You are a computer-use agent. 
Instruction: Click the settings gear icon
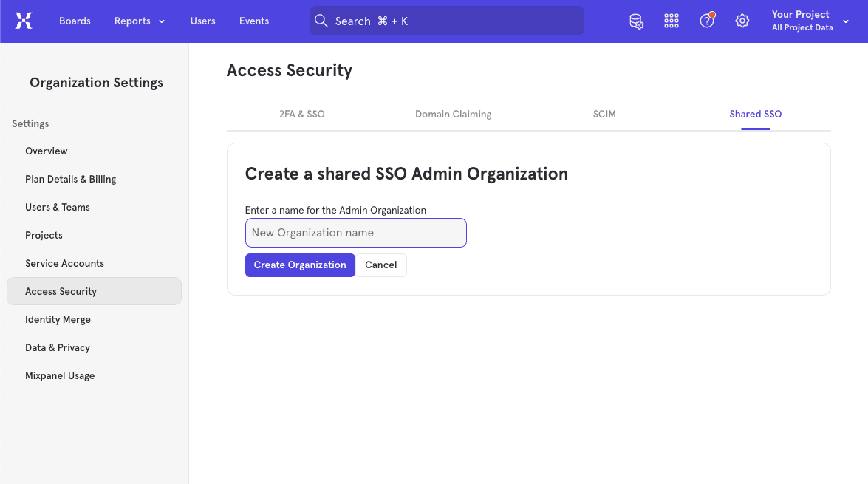[742, 21]
